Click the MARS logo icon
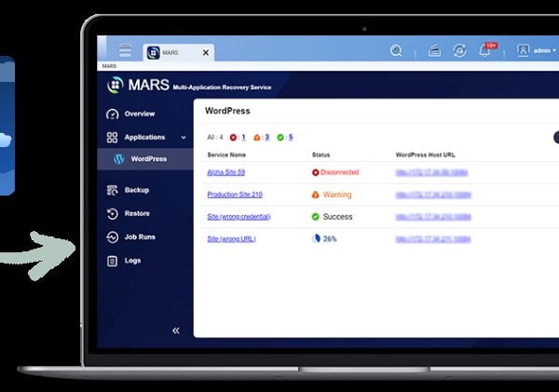The width and height of the screenshot is (559, 392). coord(116,85)
